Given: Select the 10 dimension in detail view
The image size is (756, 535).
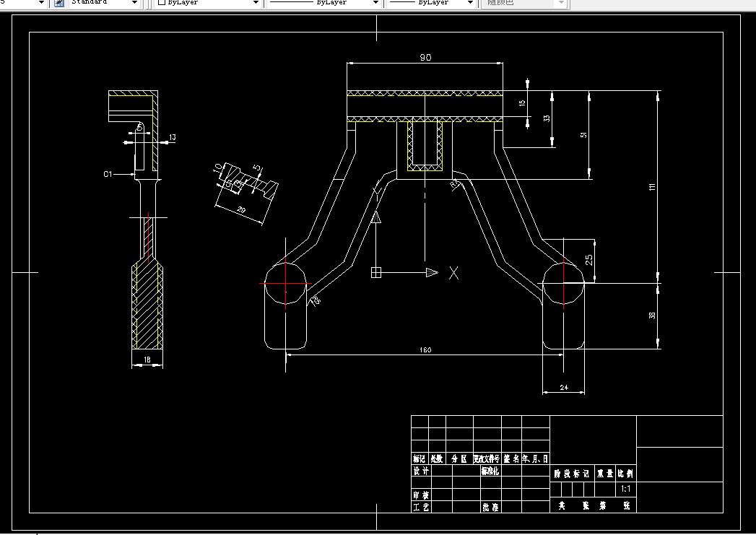Looking at the screenshot, I should 217,168.
